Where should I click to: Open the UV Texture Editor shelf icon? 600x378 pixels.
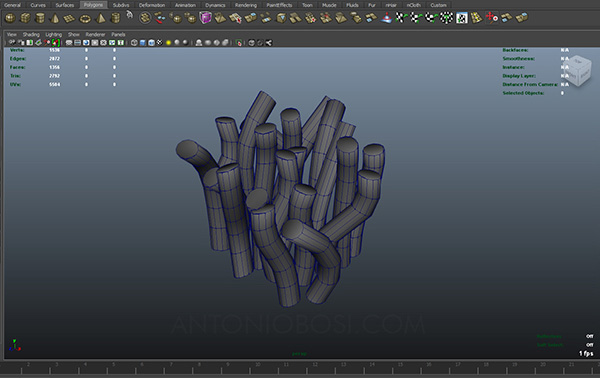[462, 18]
